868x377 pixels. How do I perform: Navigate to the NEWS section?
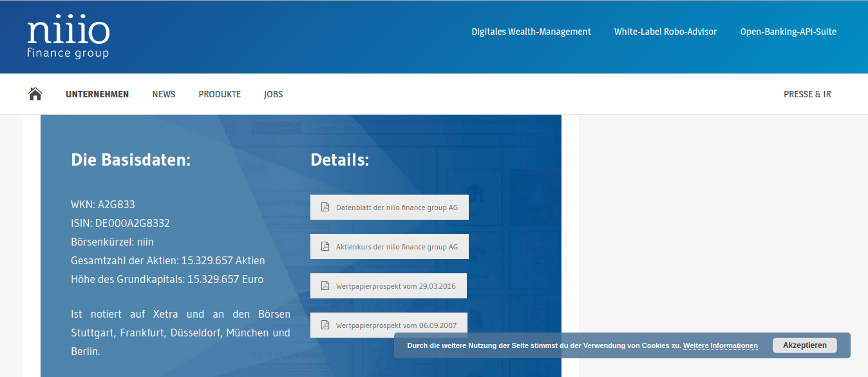(164, 93)
